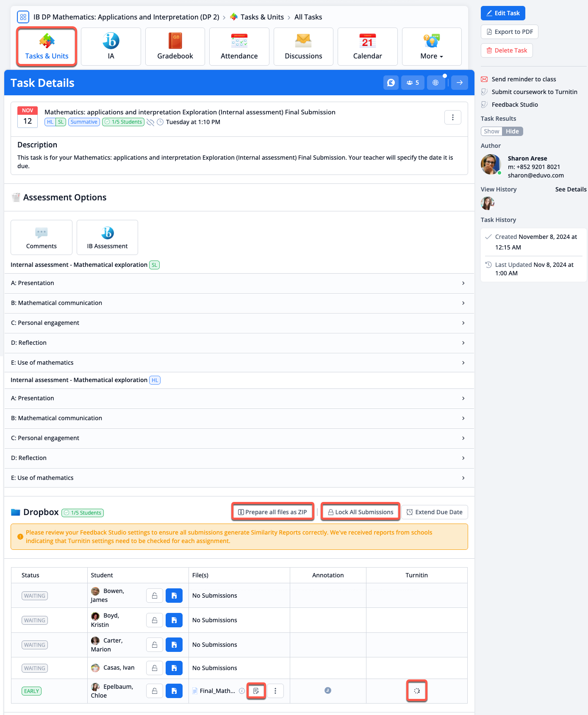The image size is (588, 715).
Task: Click Submit coursework to Turnitin link
Action: point(534,92)
